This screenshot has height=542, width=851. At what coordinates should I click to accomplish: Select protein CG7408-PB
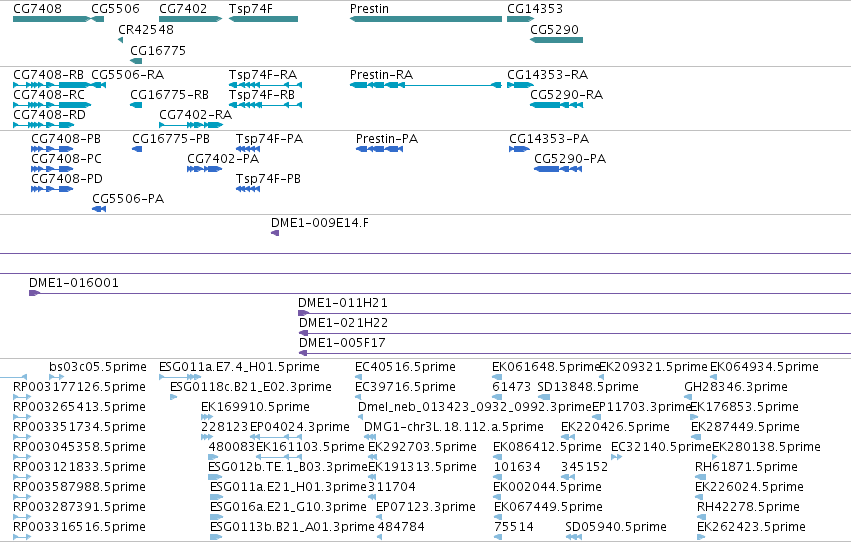pyautogui.click(x=52, y=149)
